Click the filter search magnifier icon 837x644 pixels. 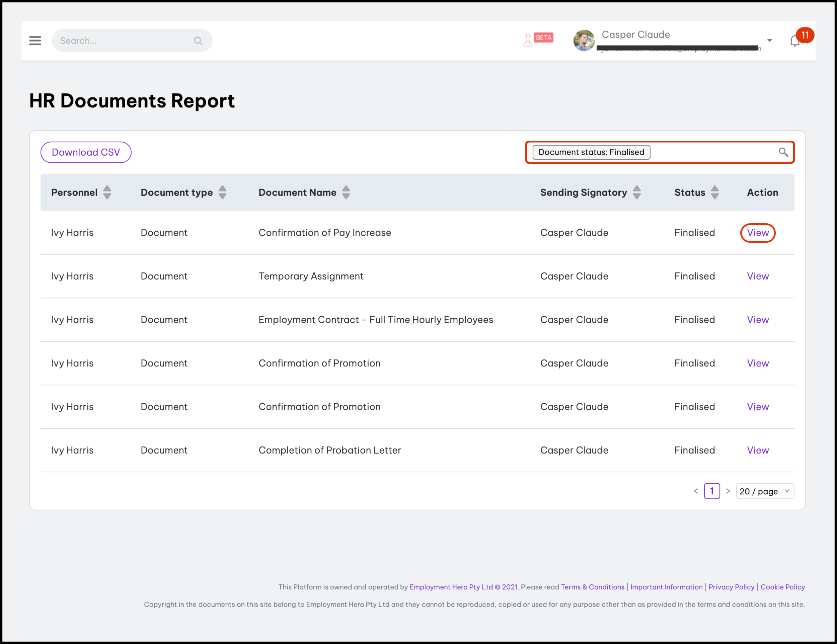(783, 153)
